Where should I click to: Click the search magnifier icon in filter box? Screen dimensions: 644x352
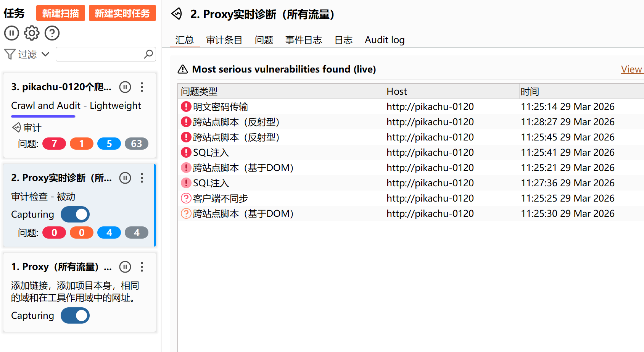[x=148, y=54]
